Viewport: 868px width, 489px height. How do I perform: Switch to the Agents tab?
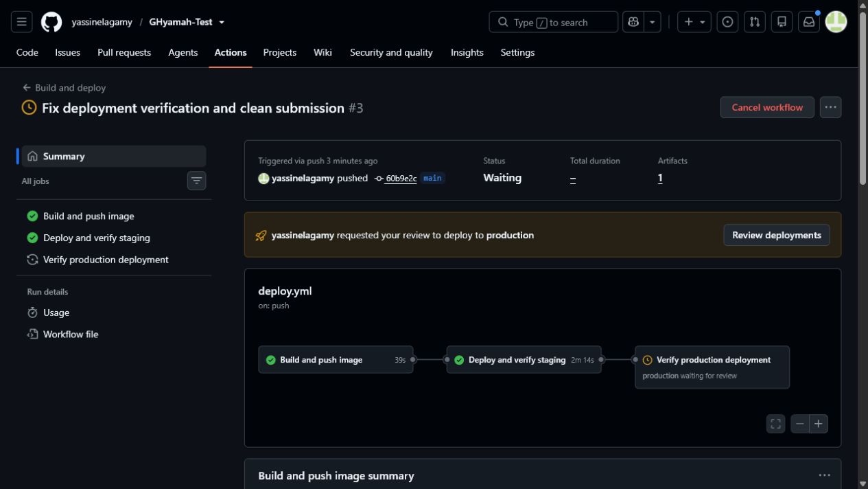[183, 52]
